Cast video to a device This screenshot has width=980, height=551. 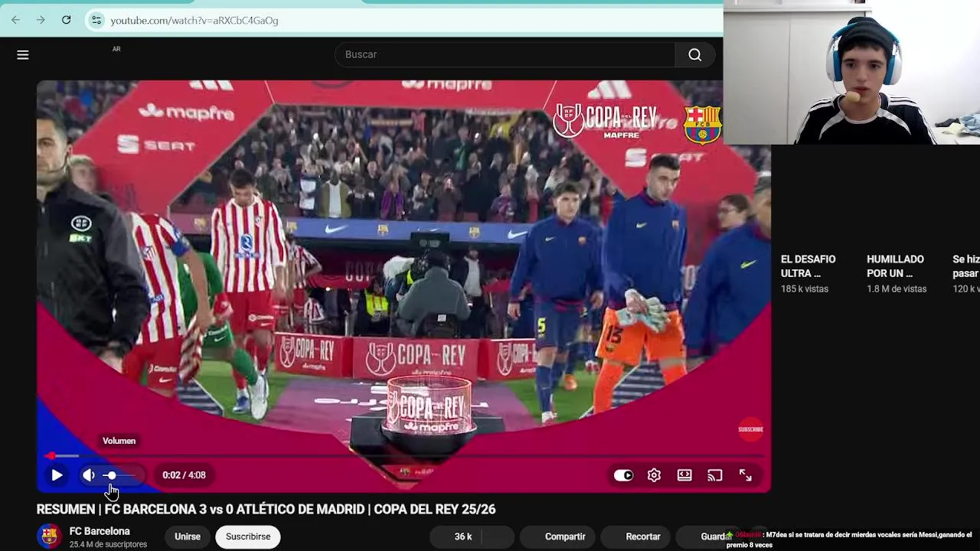715,475
